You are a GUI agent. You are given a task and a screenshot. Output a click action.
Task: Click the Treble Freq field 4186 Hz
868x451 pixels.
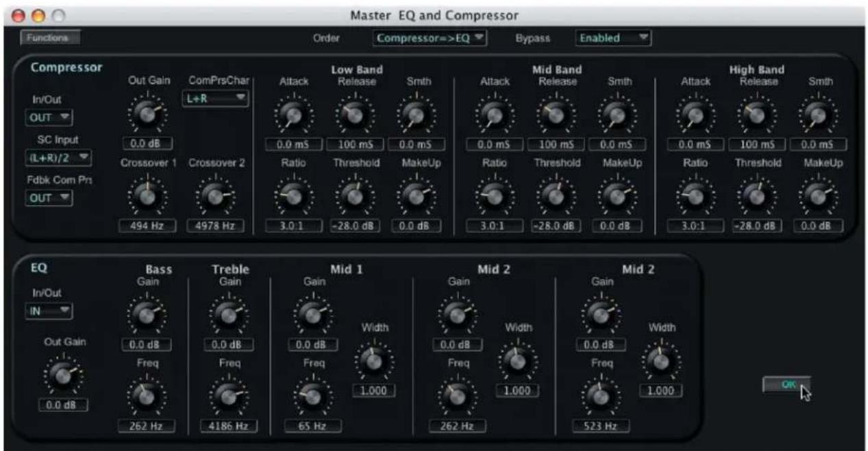(230, 426)
